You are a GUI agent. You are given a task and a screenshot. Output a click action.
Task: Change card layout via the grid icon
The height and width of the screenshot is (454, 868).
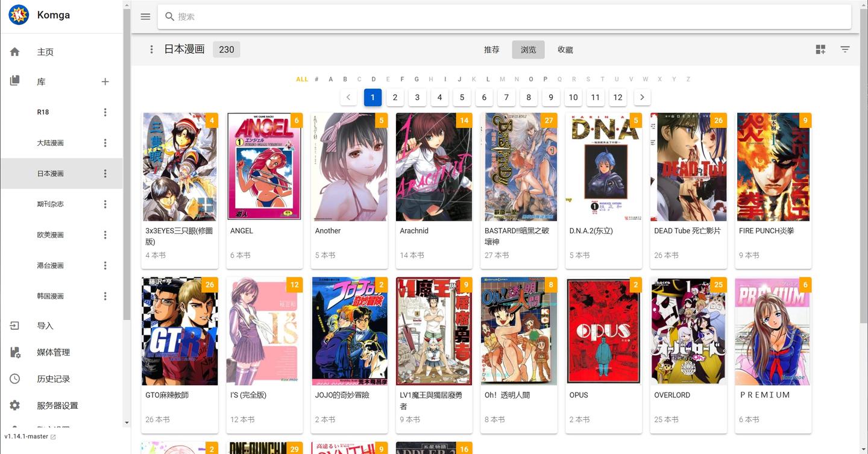click(820, 49)
